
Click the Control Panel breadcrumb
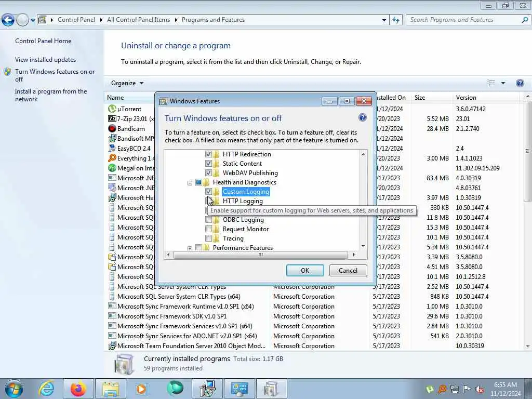(76, 20)
